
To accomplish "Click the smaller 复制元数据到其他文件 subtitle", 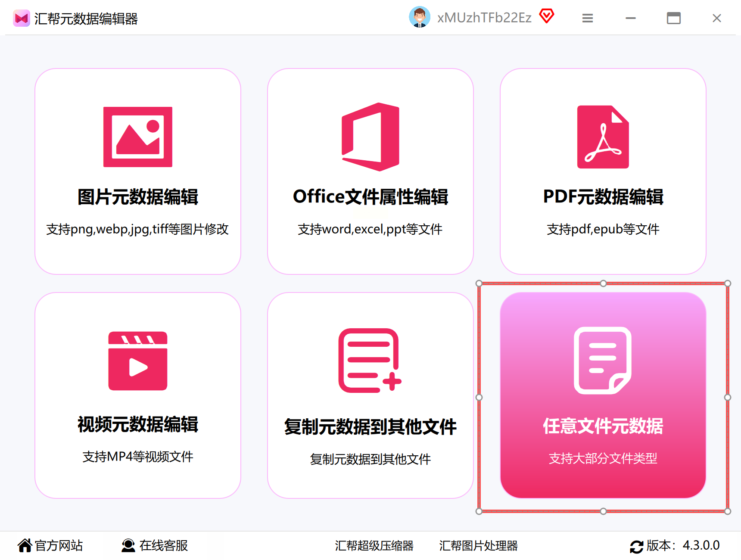I will pyautogui.click(x=370, y=459).
